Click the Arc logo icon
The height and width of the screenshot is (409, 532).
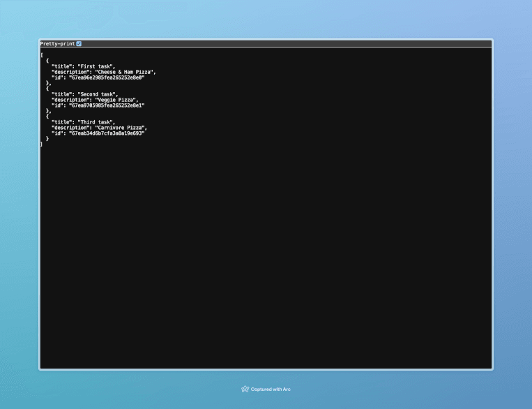pyautogui.click(x=245, y=389)
